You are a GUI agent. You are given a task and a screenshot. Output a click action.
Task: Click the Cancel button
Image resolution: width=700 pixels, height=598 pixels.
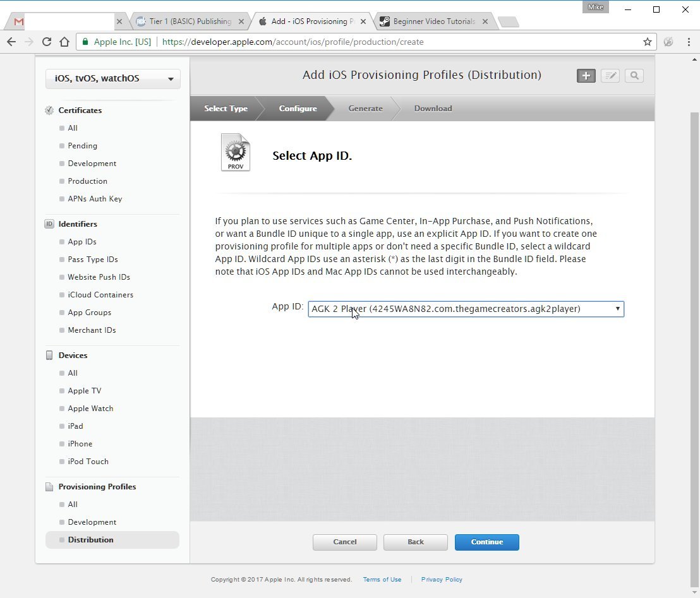(x=345, y=542)
